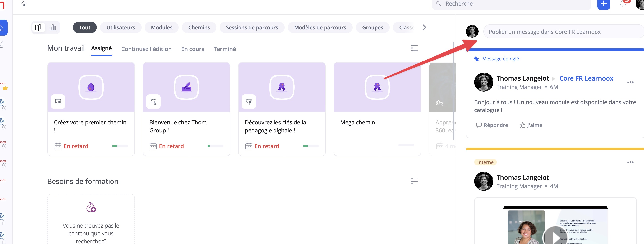
Task: Switch to the bar chart statistics view
Action: [53, 27]
